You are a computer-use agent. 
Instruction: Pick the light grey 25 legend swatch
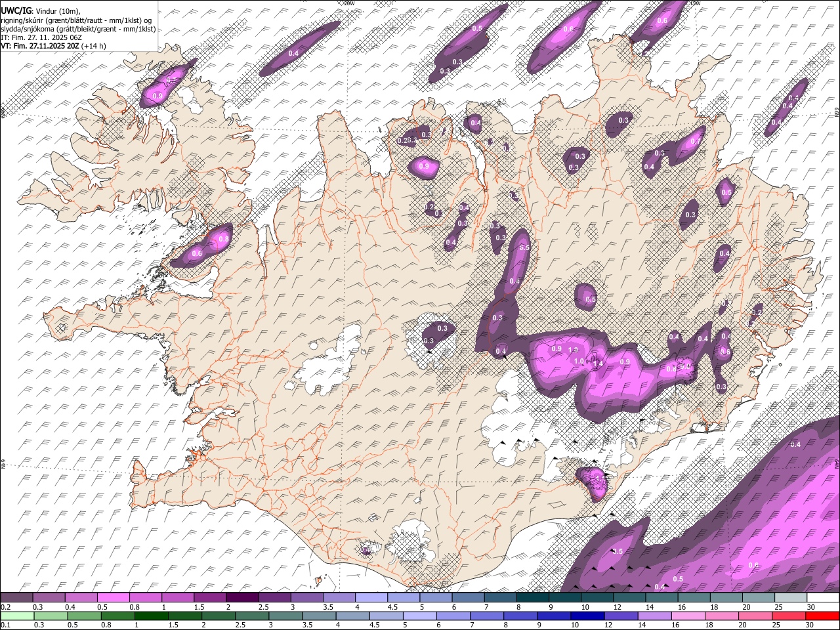pos(790,598)
